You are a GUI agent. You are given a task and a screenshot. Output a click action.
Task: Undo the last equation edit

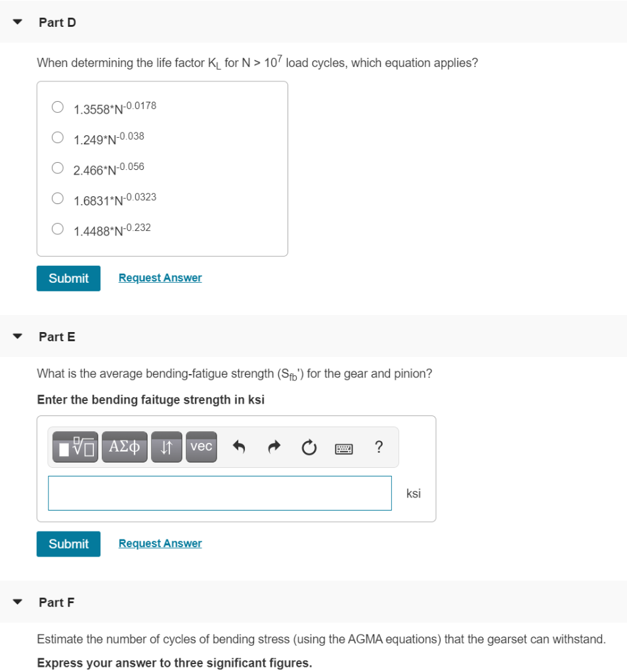pyautogui.click(x=239, y=447)
